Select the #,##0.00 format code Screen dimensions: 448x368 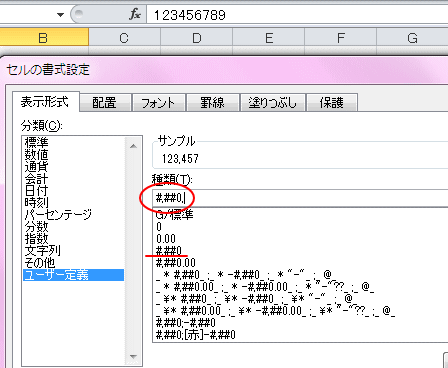[x=176, y=263]
